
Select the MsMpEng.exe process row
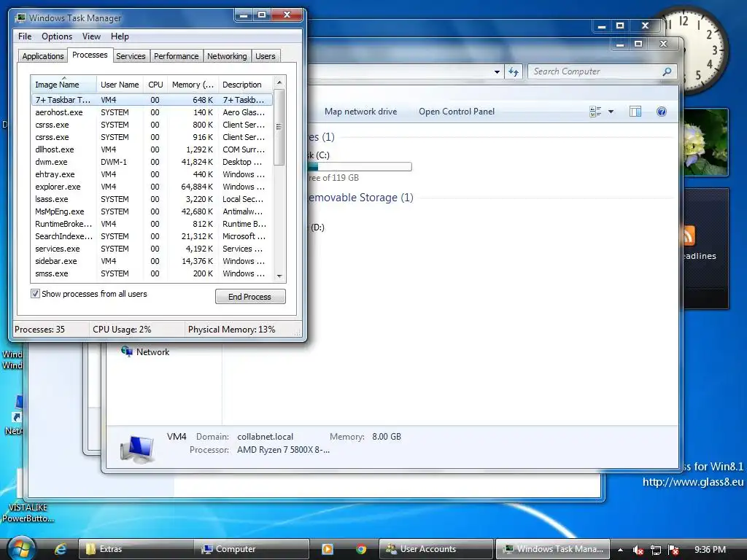coord(152,211)
